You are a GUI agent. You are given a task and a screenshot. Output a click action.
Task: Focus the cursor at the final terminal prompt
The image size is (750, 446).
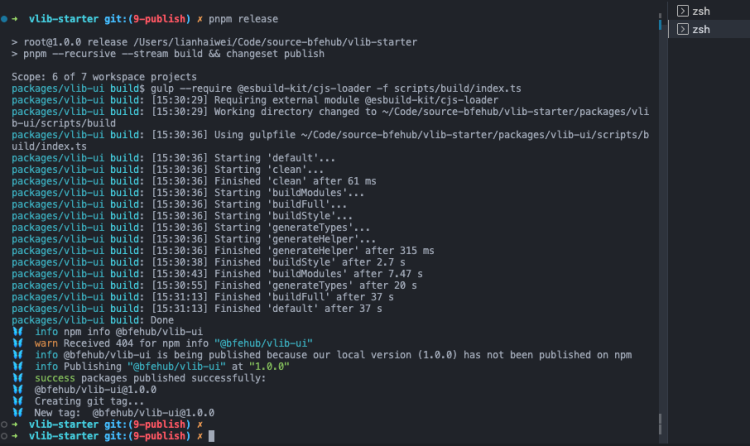point(211,436)
